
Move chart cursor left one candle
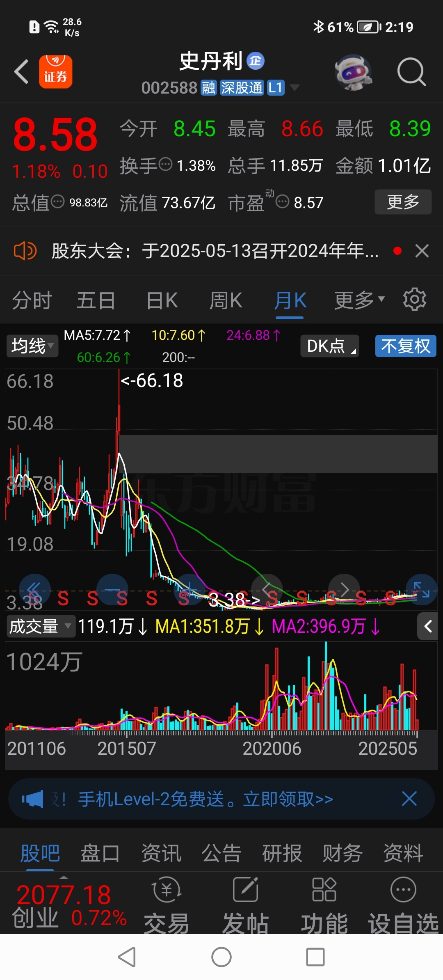tap(267, 590)
